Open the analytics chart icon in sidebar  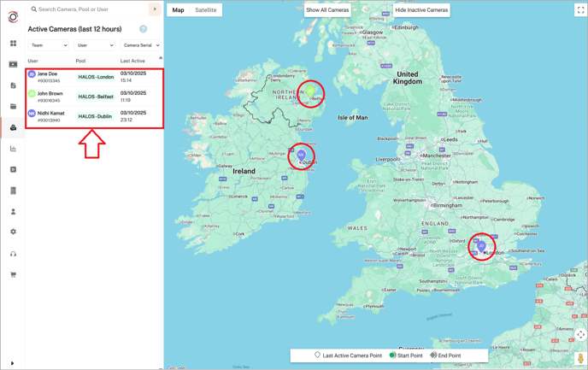click(x=13, y=149)
